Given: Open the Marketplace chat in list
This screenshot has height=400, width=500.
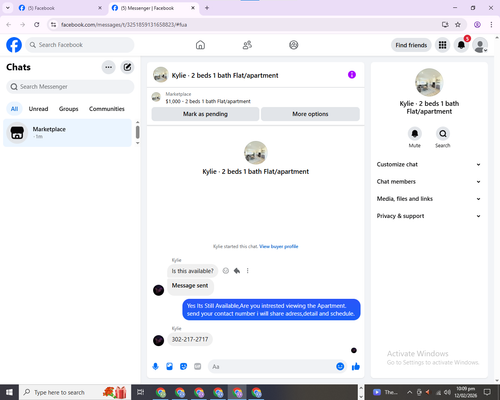Looking at the screenshot, I should click(x=67, y=133).
